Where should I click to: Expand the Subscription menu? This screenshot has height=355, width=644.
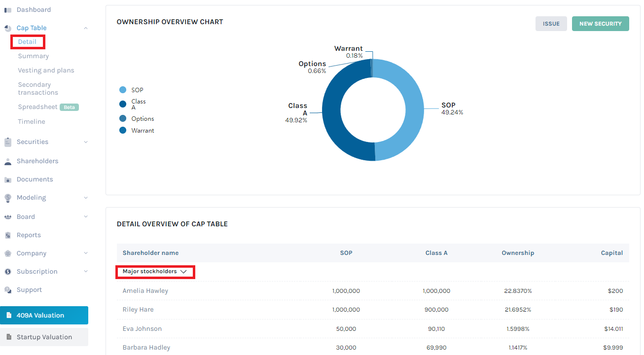[86, 271]
